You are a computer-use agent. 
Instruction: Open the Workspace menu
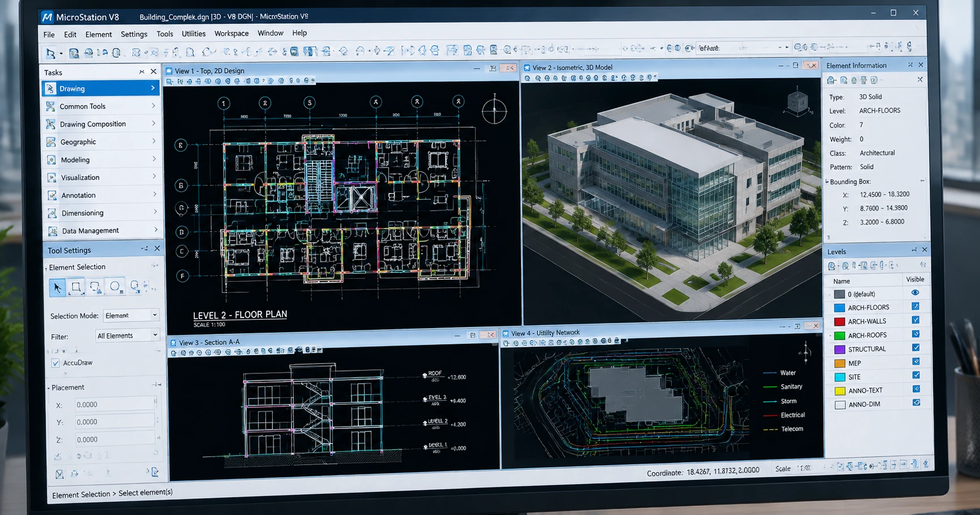coord(232,33)
